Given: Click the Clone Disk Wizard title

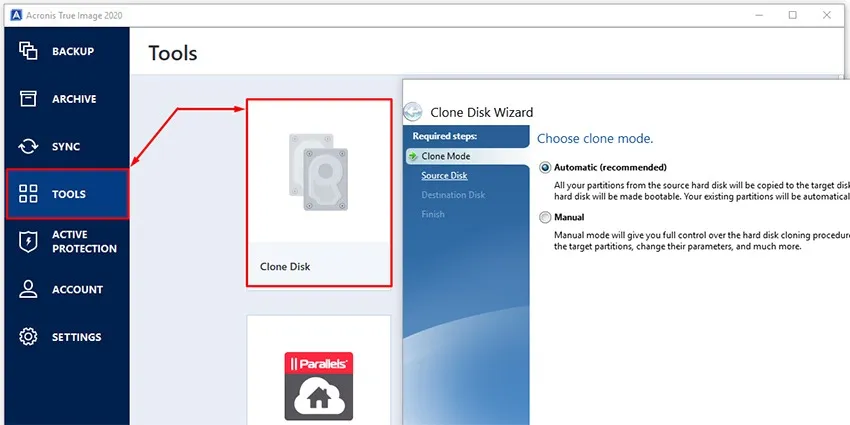Looking at the screenshot, I should (482, 113).
